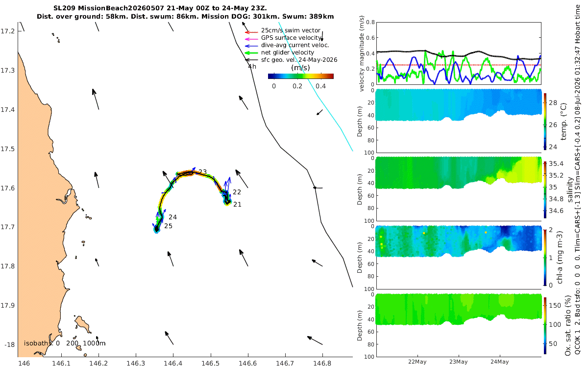Viewport: 588px width, 368px height.
Task: Click latitude tick label 17.5
Action: tap(8, 149)
